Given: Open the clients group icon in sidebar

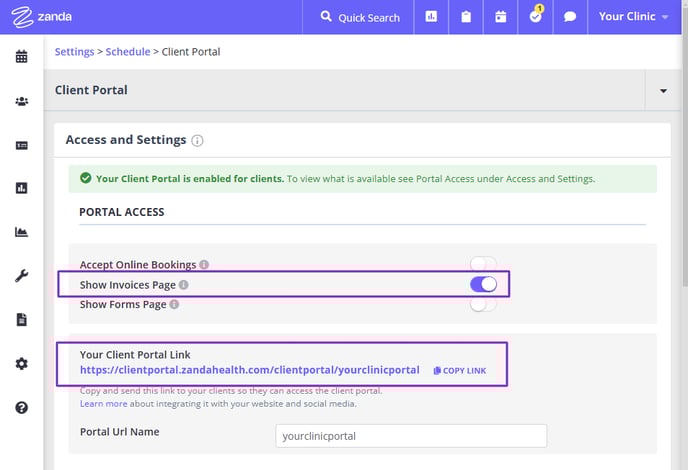Looking at the screenshot, I should click(x=22, y=101).
